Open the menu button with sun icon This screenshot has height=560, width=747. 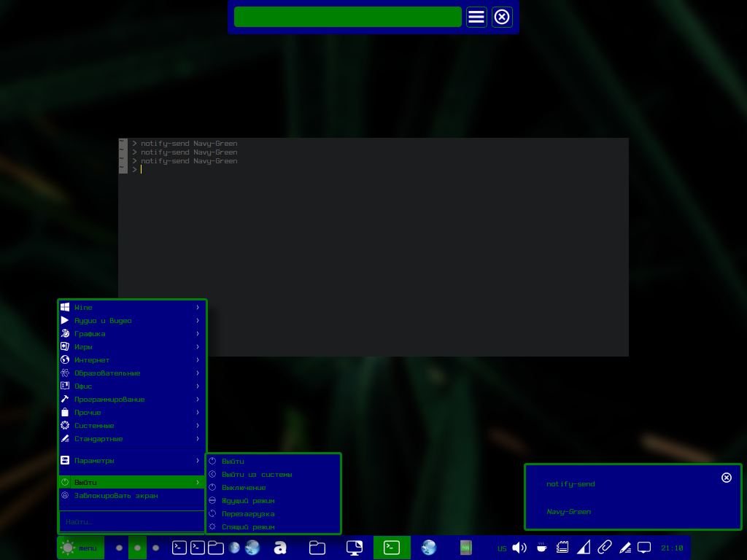80,548
